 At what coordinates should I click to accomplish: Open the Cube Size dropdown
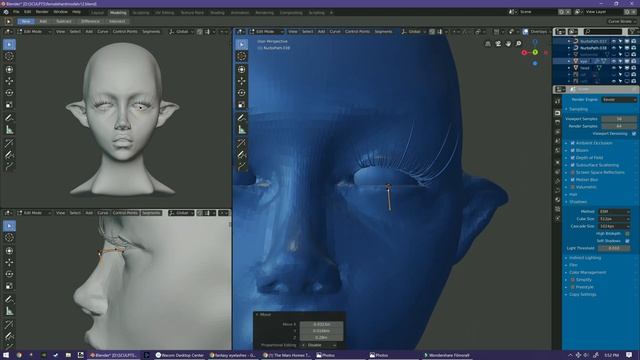(614, 219)
